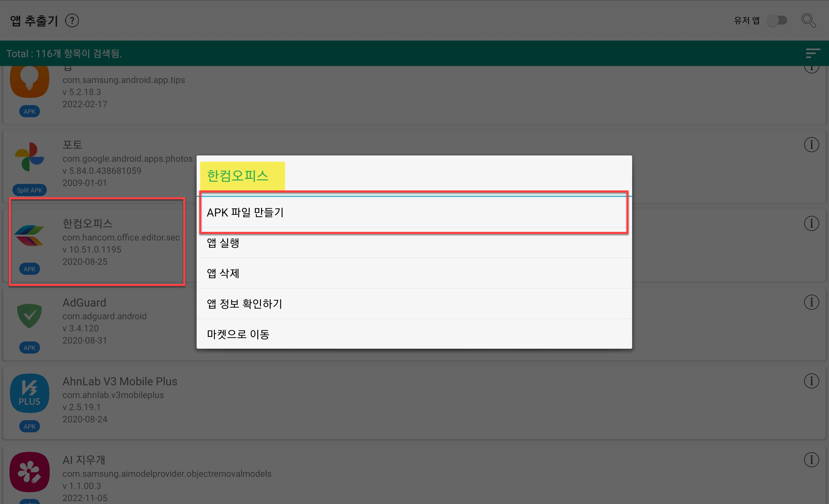829x504 pixels.
Task: Click the Google Photos pinwheel app icon
Action: tap(30, 157)
